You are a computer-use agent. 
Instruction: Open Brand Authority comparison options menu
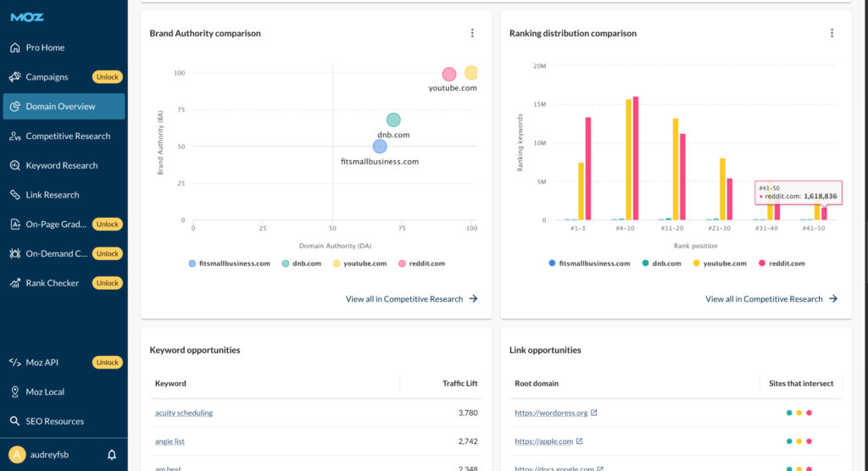pyautogui.click(x=472, y=33)
